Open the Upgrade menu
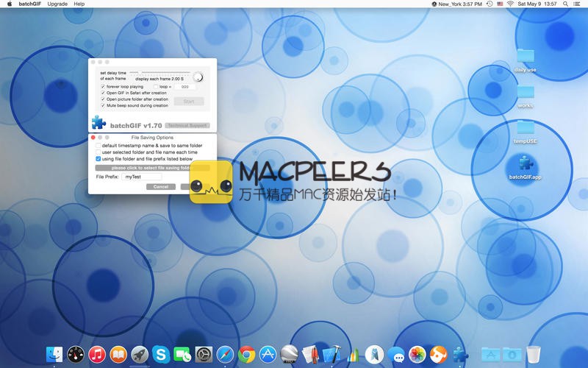This screenshot has width=588, height=368. pyautogui.click(x=57, y=4)
